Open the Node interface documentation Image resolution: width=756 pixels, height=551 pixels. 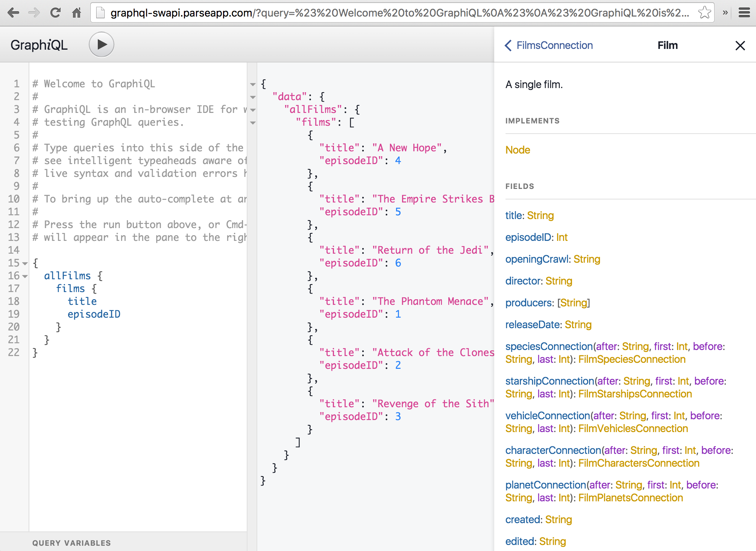(518, 150)
